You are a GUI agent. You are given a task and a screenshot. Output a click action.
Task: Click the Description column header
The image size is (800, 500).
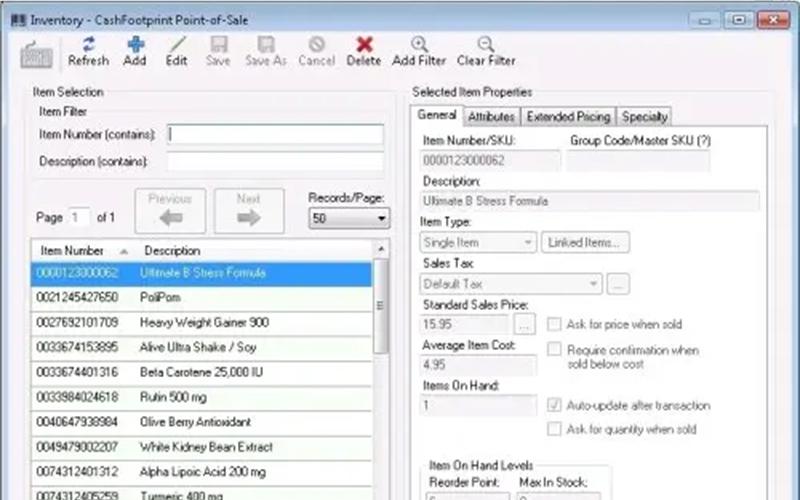click(x=172, y=251)
